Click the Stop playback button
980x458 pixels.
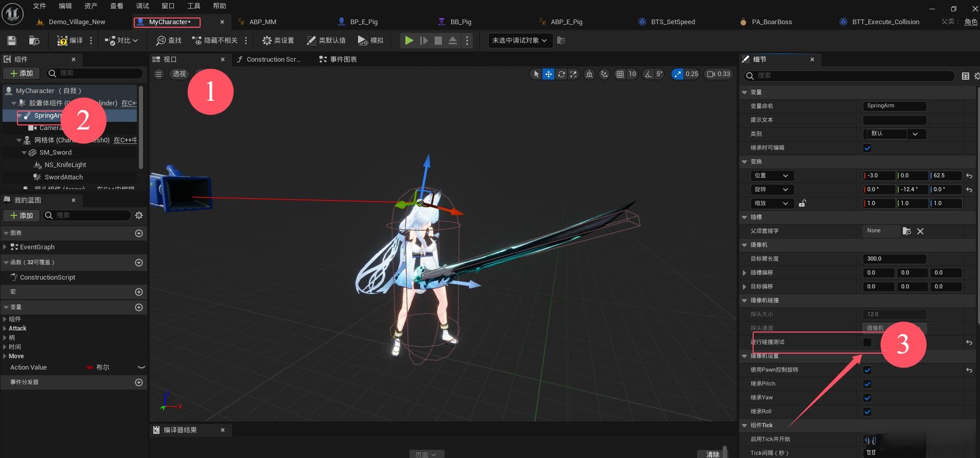(x=438, y=41)
